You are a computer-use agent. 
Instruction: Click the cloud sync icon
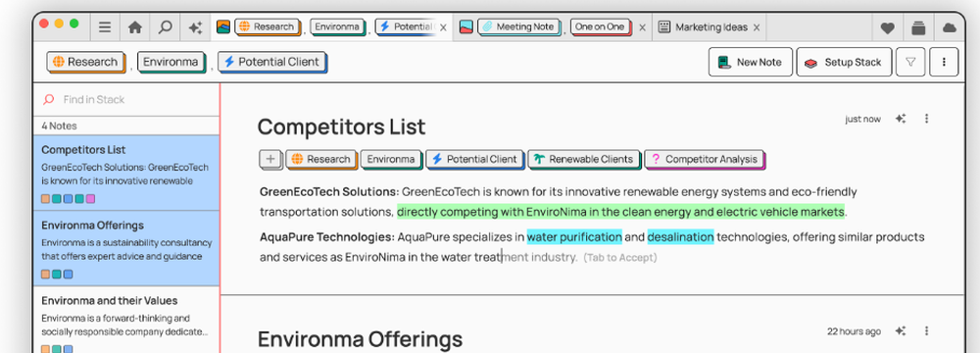(950, 27)
